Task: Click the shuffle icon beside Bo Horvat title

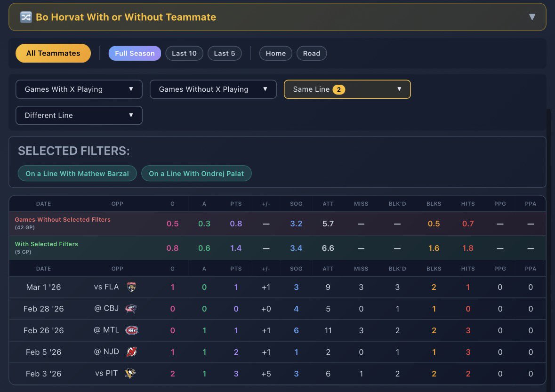Action: [x=26, y=17]
